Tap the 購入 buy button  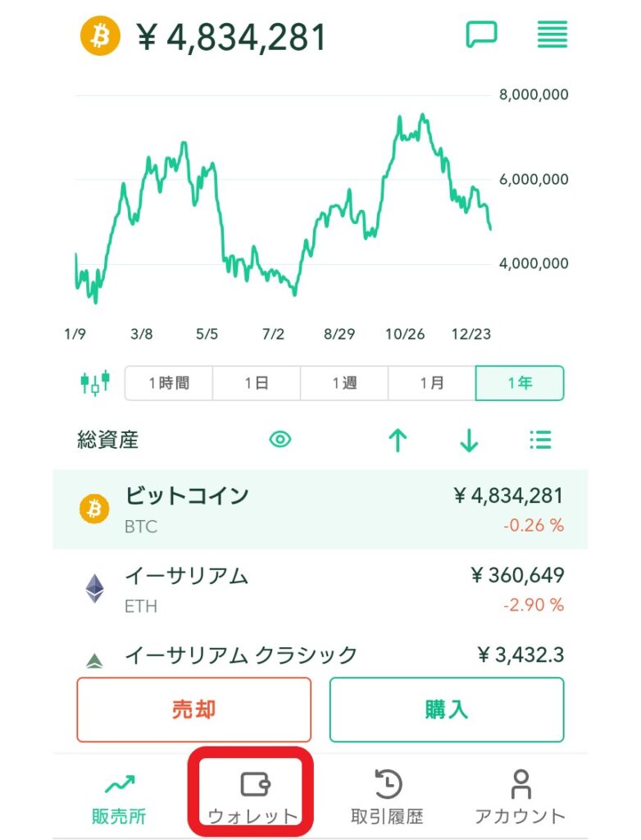tap(447, 710)
